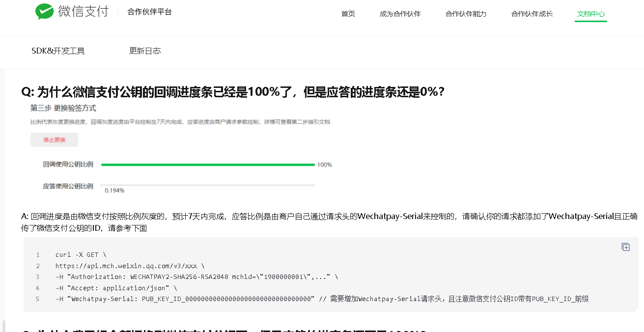Click the question heading about 回调进度条
This screenshot has width=644, height=332.
point(233,92)
